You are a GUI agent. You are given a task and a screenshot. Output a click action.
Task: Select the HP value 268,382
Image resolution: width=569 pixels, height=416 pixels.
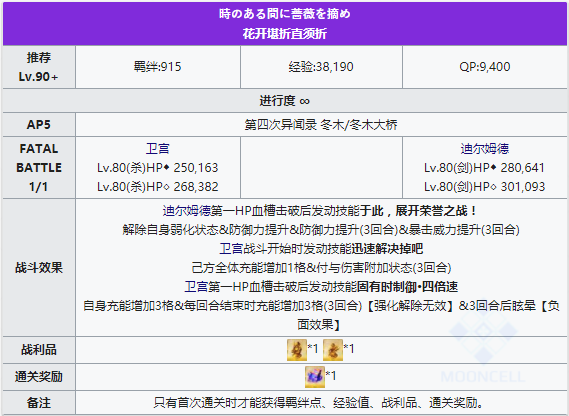(196, 187)
